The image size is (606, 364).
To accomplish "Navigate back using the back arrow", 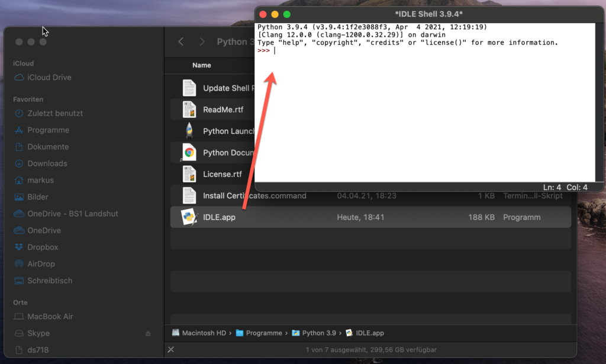I will coord(181,41).
